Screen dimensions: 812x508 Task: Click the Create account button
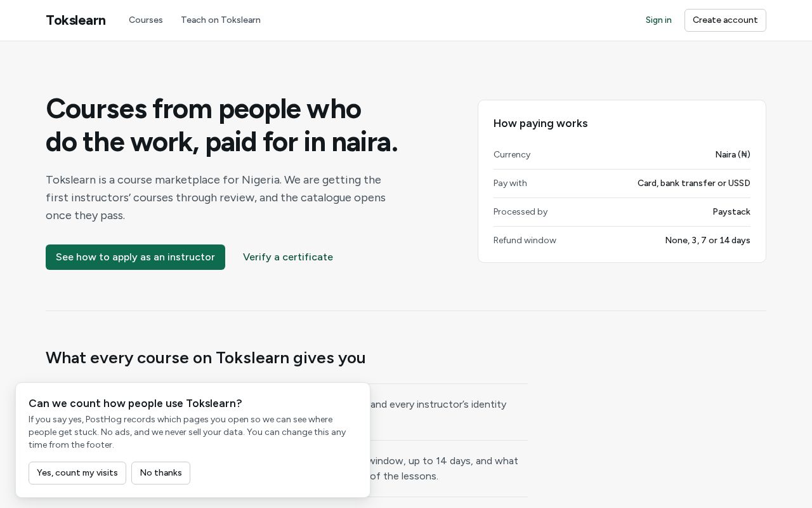click(x=725, y=20)
